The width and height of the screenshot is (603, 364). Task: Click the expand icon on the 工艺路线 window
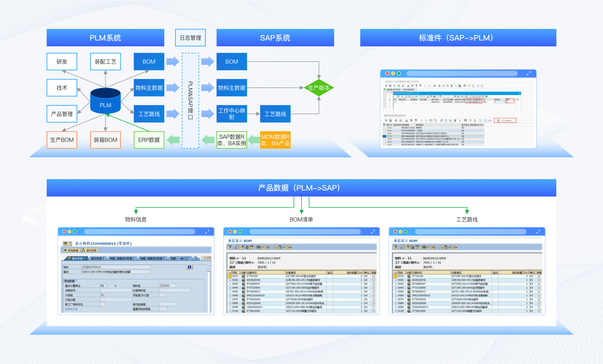(x=538, y=232)
